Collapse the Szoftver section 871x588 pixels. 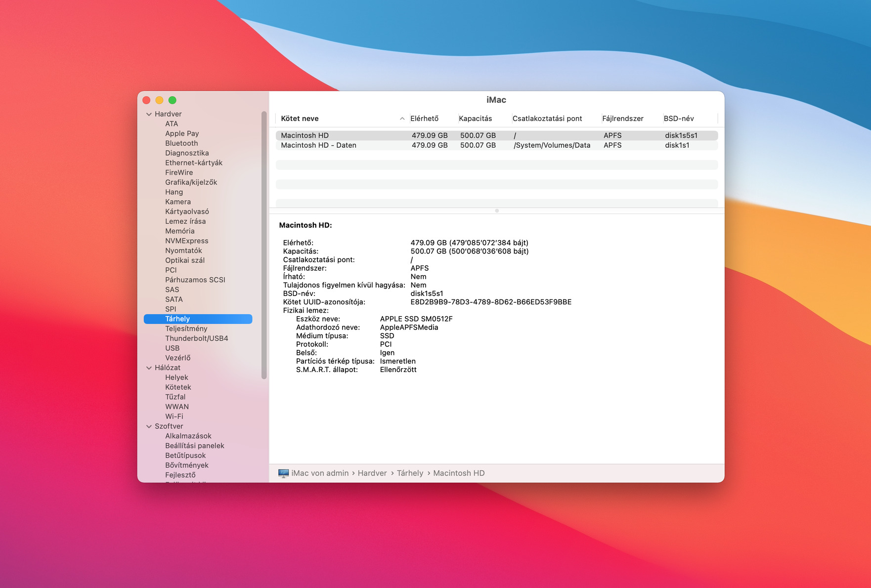(x=149, y=426)
